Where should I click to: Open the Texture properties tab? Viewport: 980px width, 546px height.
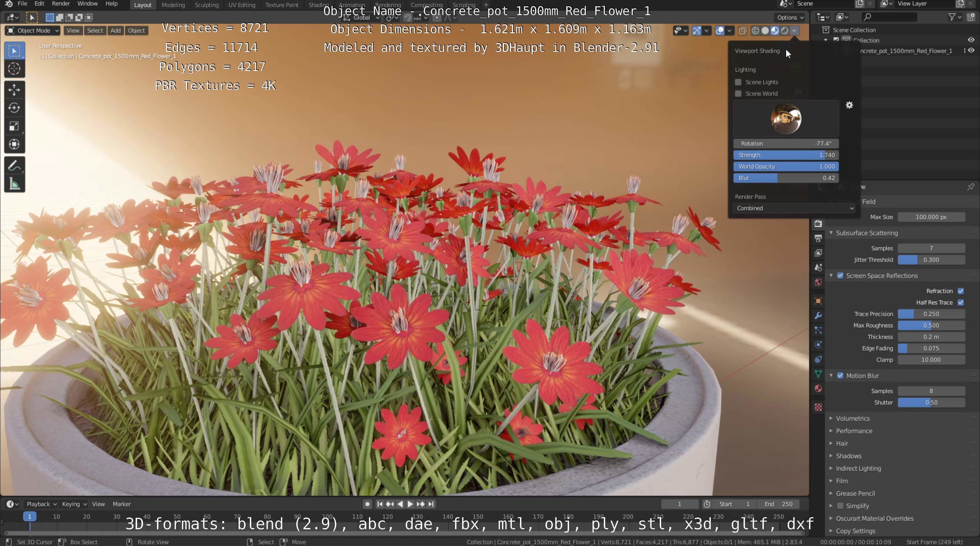818,407
